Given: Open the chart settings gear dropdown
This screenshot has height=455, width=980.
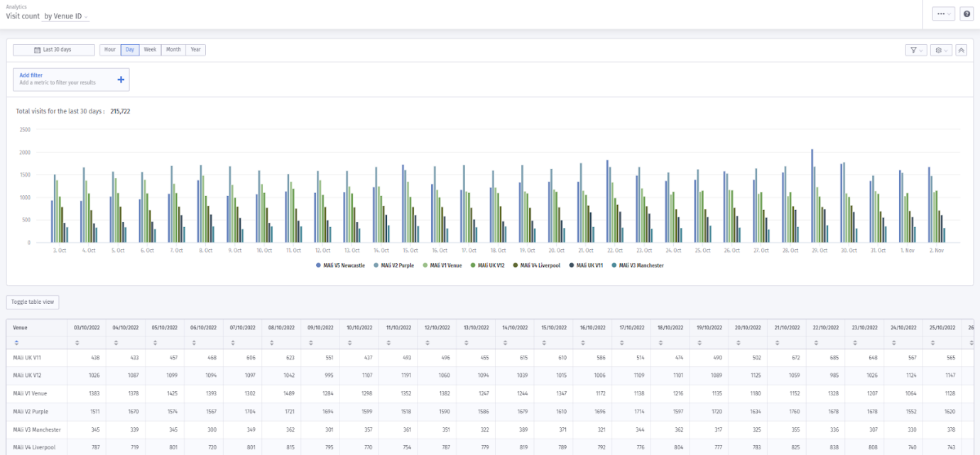Looking at the screenshot, I should [941, 50].
